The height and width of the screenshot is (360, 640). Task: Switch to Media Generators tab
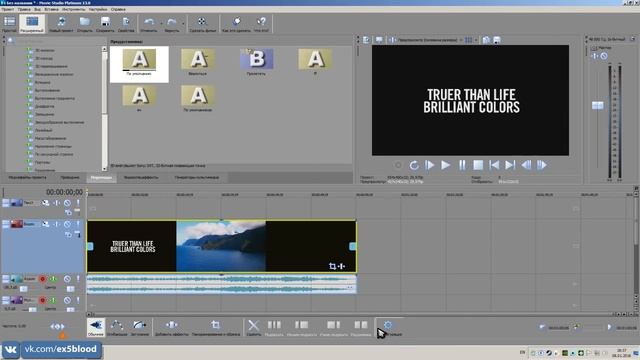tap(197, 178)
